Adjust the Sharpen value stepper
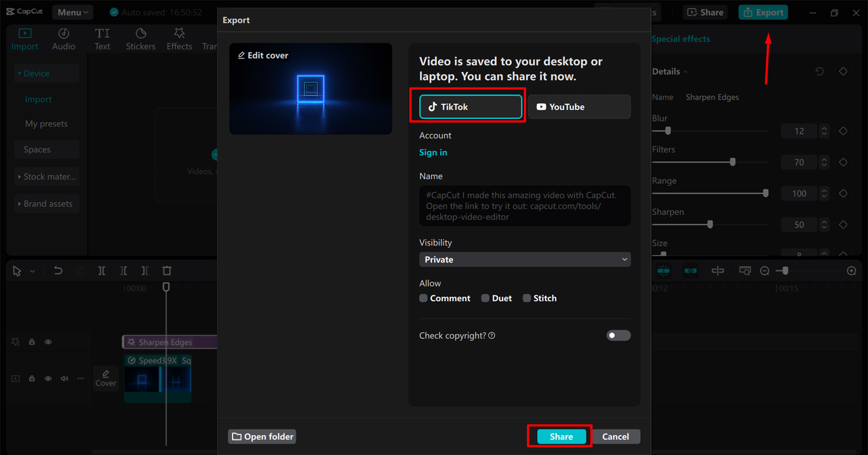The image size is (868, 455). click(824, 224)
